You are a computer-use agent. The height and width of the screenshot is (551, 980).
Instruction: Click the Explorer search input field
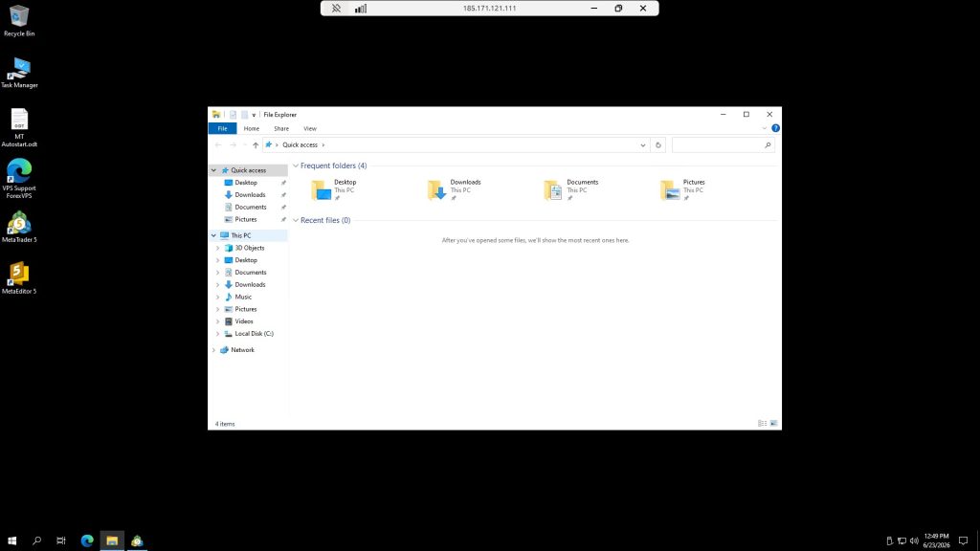[718, 145]
